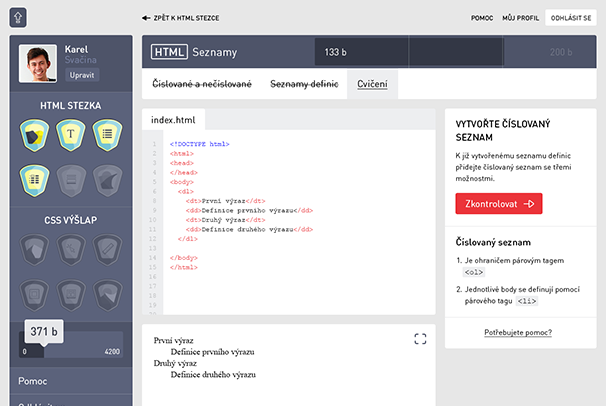Switch to 'Číslované a nečíslované' tab

[202, 84]
